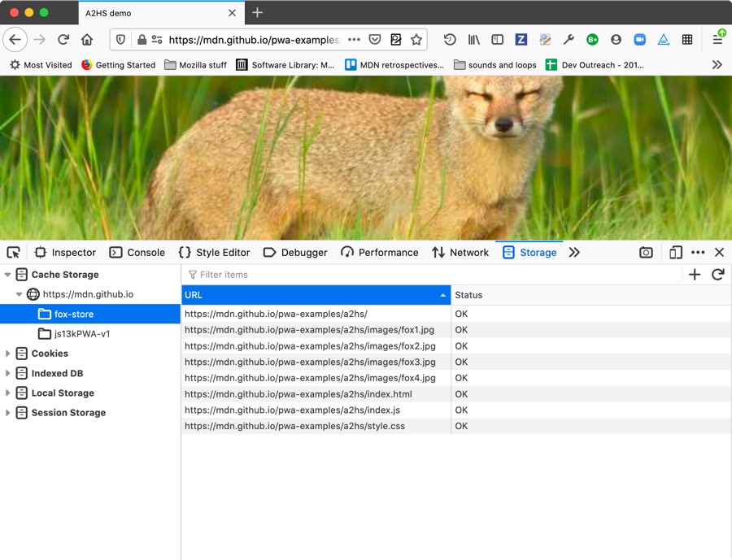Toggle responsive design mode in DevTools
Image resolution: width=732 pixels, height=560 pixels.
675,253
